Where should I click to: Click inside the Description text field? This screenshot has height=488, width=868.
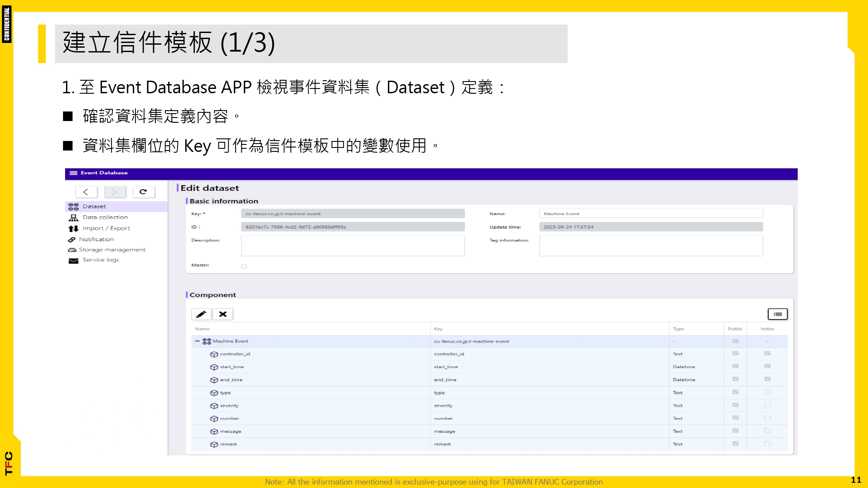tap(352, 245)
